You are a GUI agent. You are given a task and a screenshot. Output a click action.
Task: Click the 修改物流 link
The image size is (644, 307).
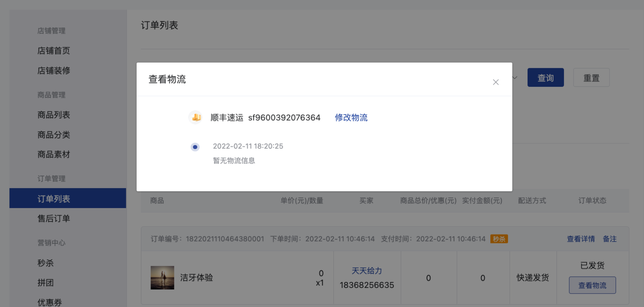351,117
